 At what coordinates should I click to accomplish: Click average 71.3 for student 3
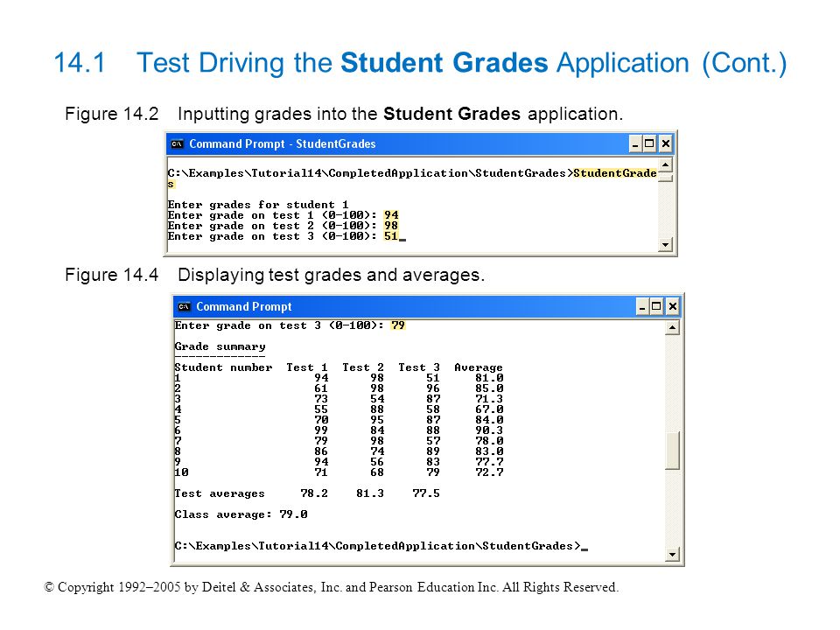coord(489,399)
